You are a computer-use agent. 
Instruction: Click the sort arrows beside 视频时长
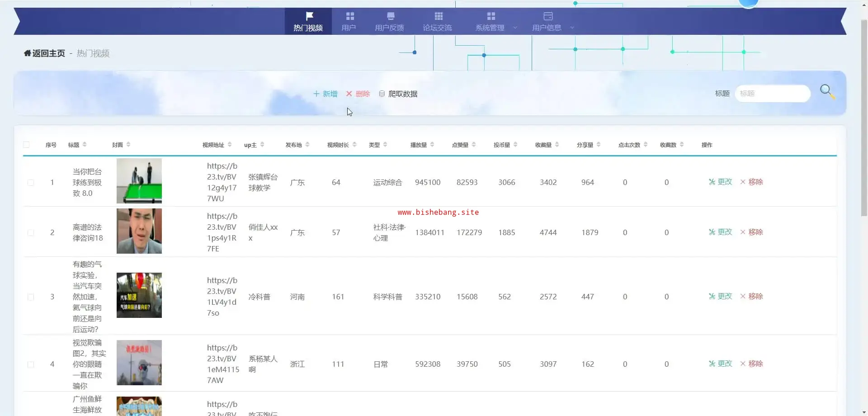354,145
